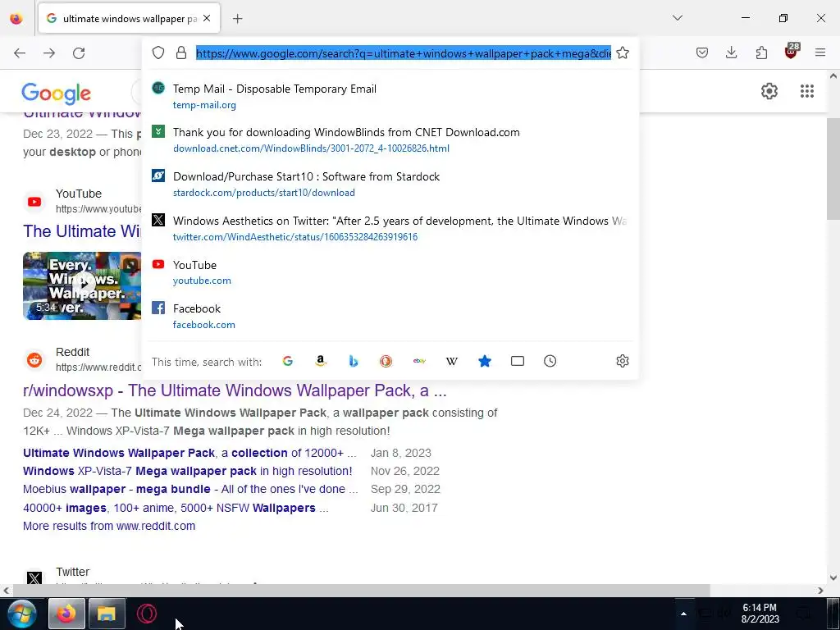Viewport: 840px width, 630px height.
Task: Search this time with eBay
Action: point(419,361)
